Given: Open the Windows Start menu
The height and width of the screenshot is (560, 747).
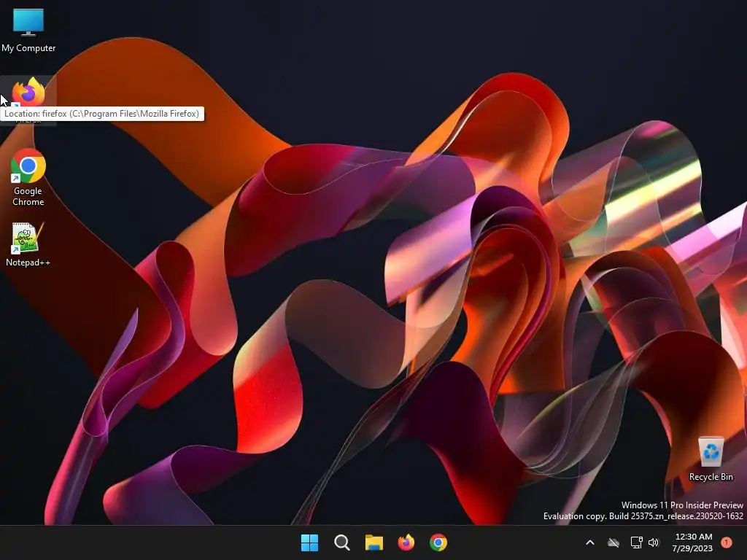Looking at the screenshot, I should tap(309, 542).
